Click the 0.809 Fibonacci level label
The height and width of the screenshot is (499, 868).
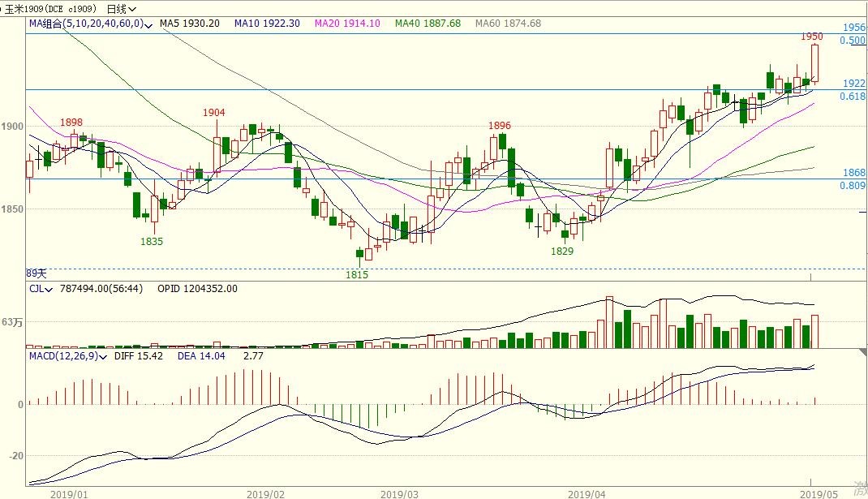click(853, 186)
